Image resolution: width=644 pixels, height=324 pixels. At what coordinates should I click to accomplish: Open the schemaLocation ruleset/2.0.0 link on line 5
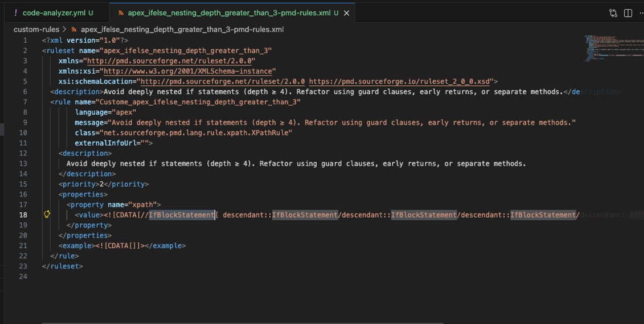click(222, 81)
